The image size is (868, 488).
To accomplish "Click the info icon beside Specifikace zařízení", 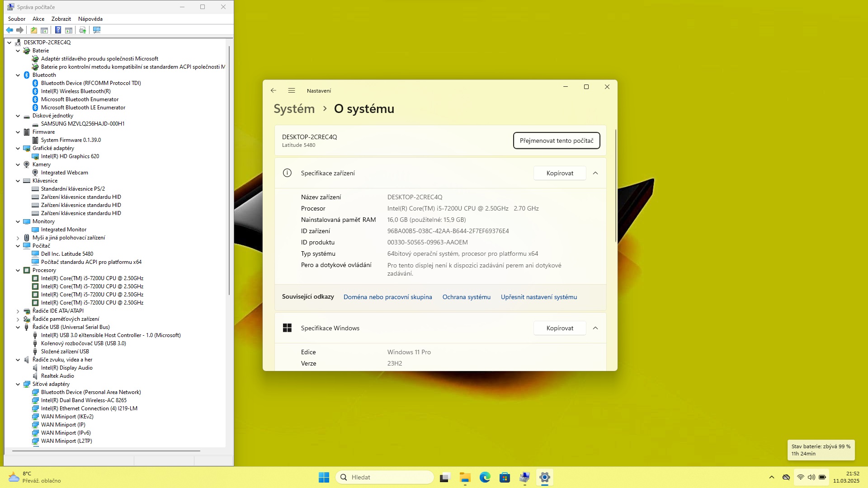I will pyautogui.click(x=287, y=173).
